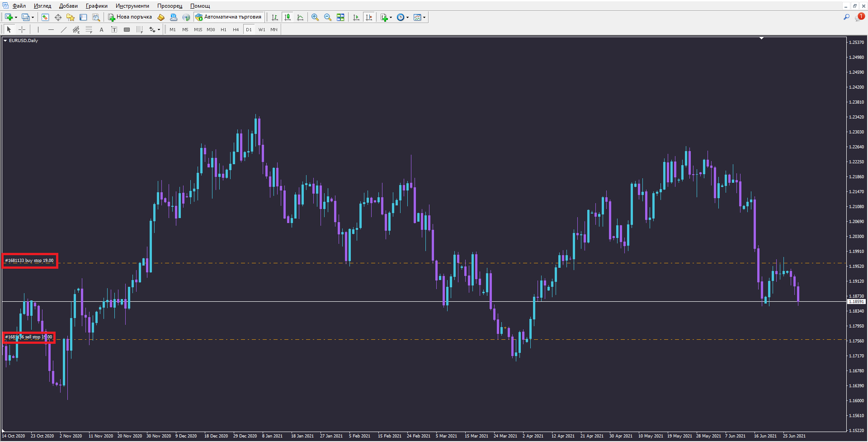Image resolution: width=868 pixels, height=442 pixels.
Task: Open the Templates icon
Action: tap(417, 17)
